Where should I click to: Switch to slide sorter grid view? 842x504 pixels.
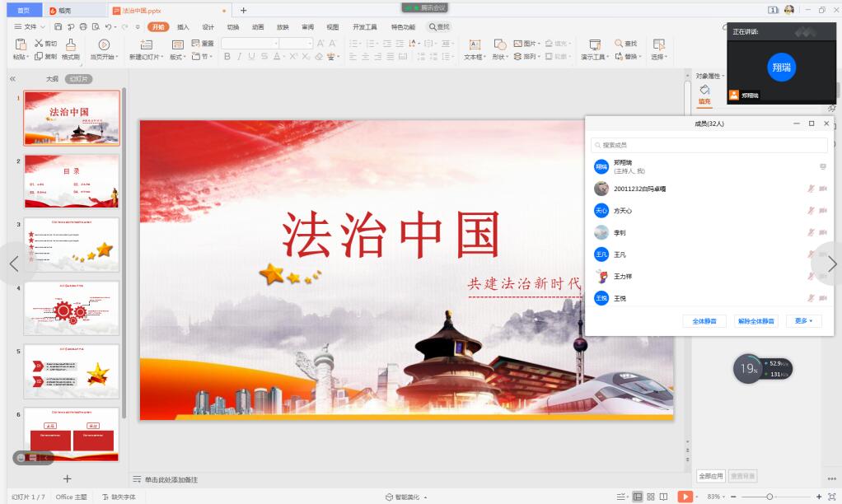[651, 497]
